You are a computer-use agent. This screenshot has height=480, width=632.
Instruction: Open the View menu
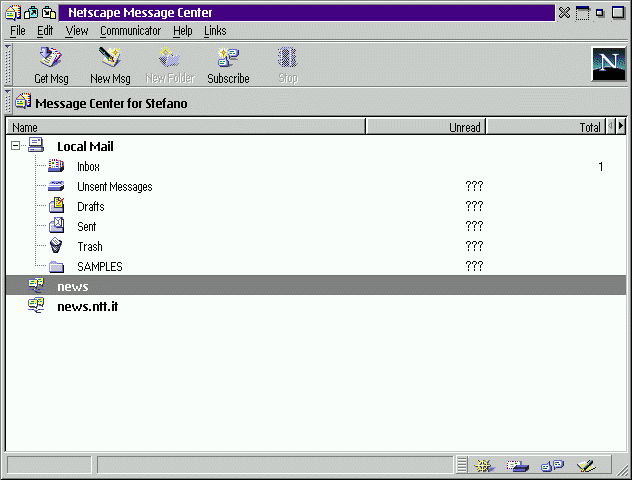[x=77, y=31]
